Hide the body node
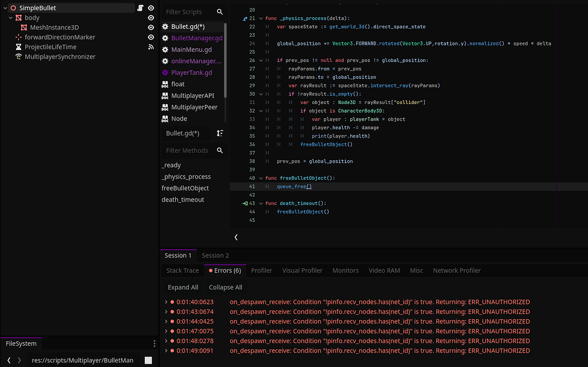588x367 pixels. (150, 17)
